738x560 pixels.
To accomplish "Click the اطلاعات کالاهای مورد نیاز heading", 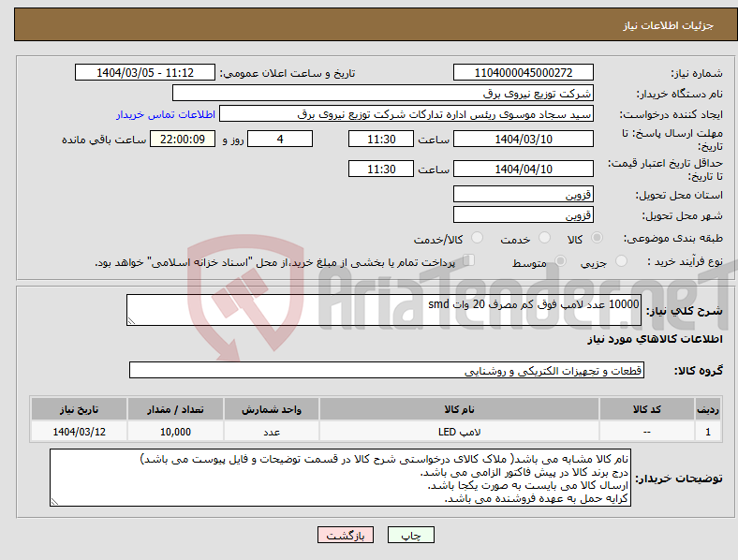I will (655, 339).
